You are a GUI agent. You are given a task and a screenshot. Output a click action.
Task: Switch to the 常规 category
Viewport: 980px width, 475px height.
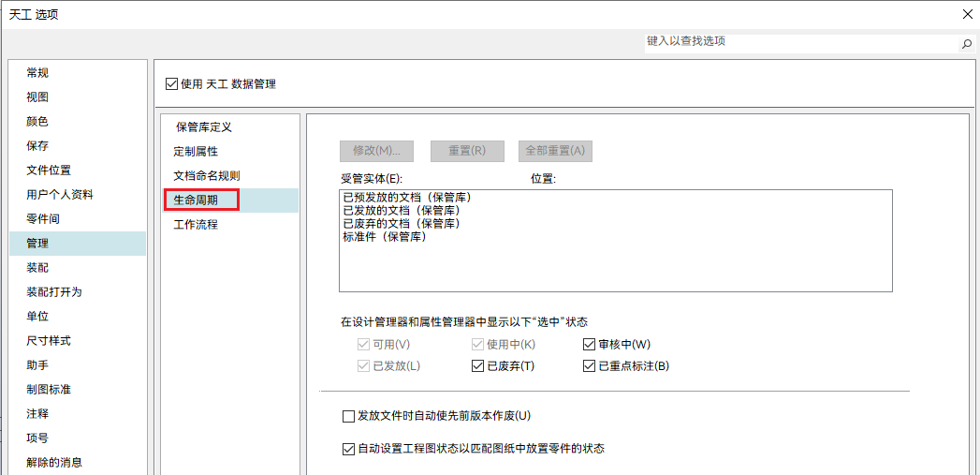point(37,73)
